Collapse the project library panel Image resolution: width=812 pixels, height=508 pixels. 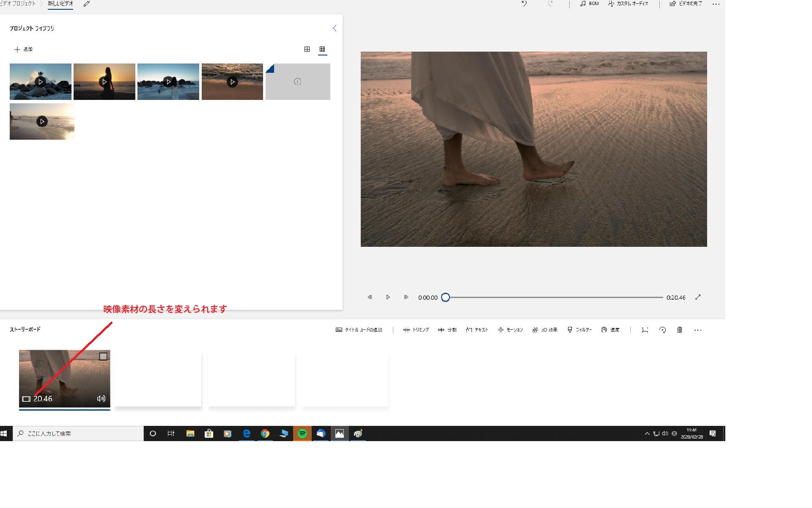click(335, 28)
